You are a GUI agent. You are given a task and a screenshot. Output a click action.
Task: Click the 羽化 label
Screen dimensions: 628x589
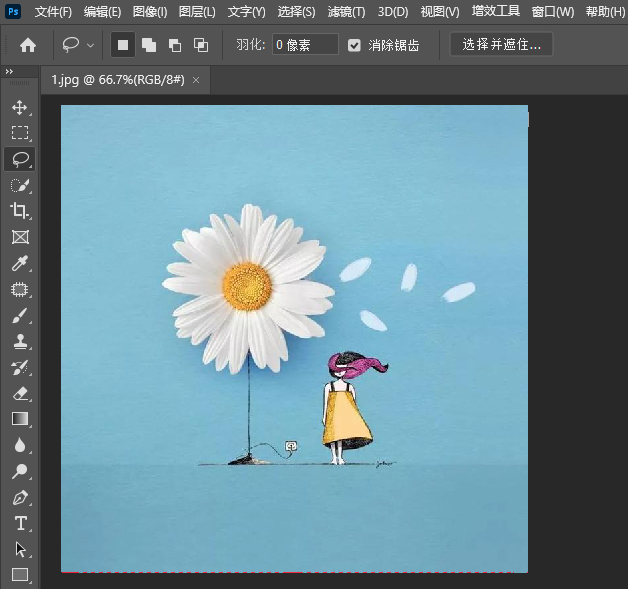coord(250,44)
